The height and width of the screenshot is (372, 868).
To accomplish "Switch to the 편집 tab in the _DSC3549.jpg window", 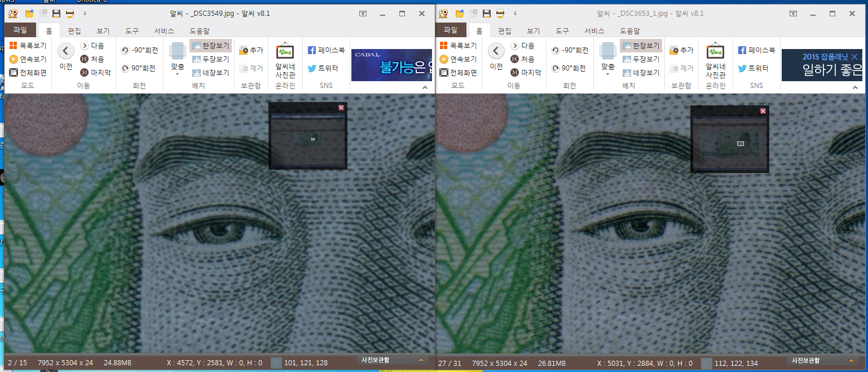I will coord(74,31).
